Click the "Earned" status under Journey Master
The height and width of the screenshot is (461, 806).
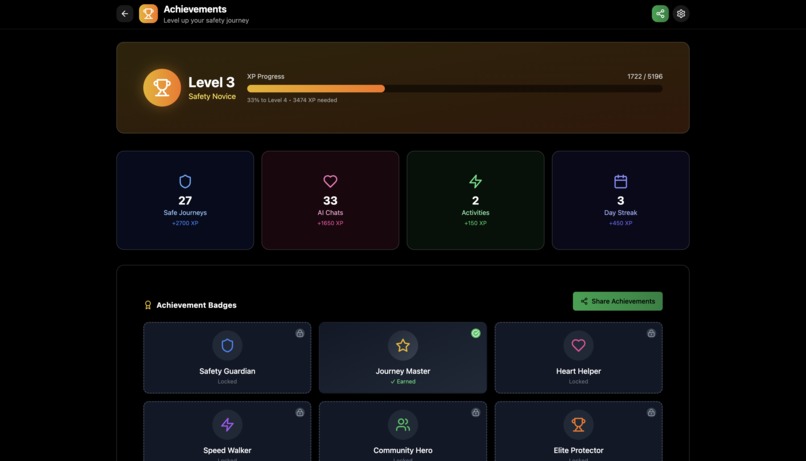tap(403, 381)
